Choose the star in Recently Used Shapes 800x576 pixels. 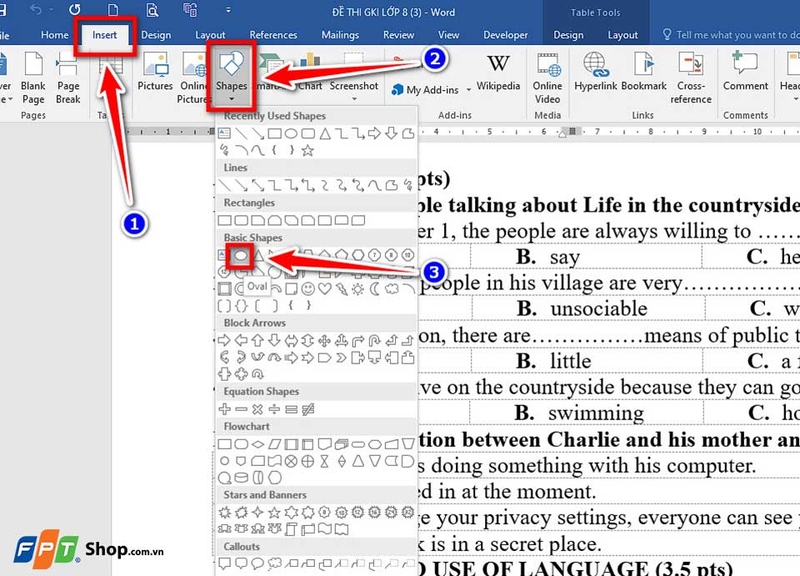point(307,151)
